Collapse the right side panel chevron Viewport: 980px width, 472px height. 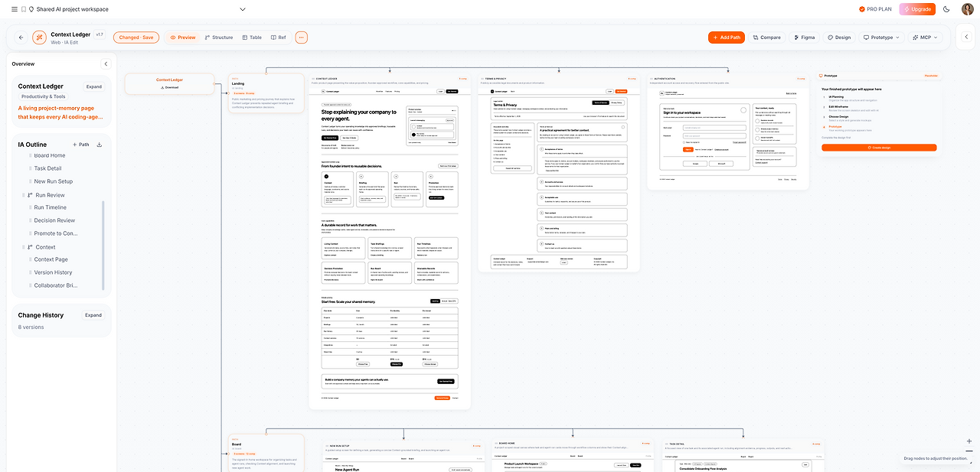coord(965,37)
